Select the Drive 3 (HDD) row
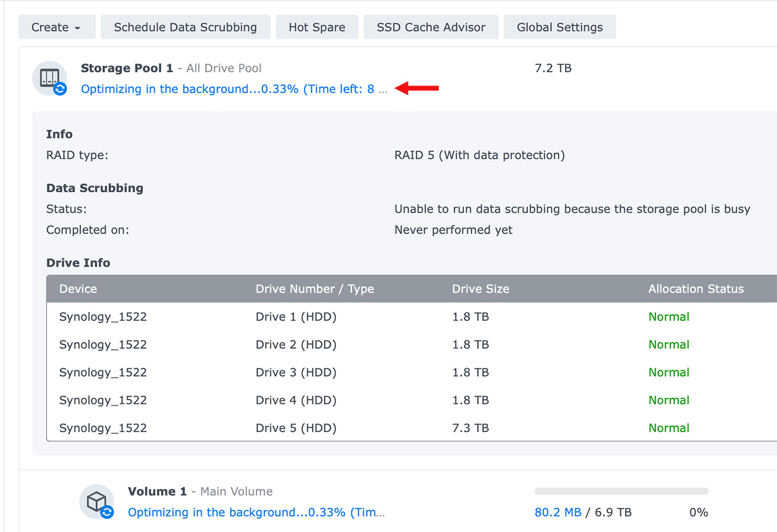 296,373
